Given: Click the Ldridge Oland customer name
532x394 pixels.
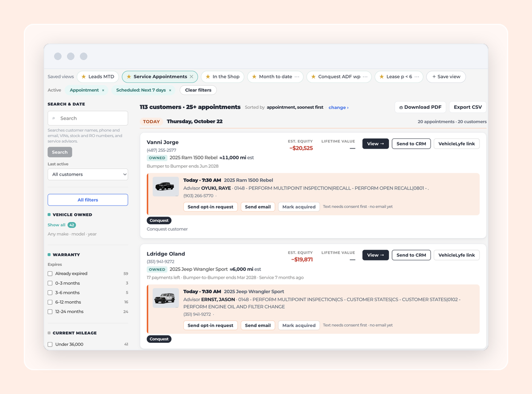Looking at the screenshot, I should tap(166, 254).
